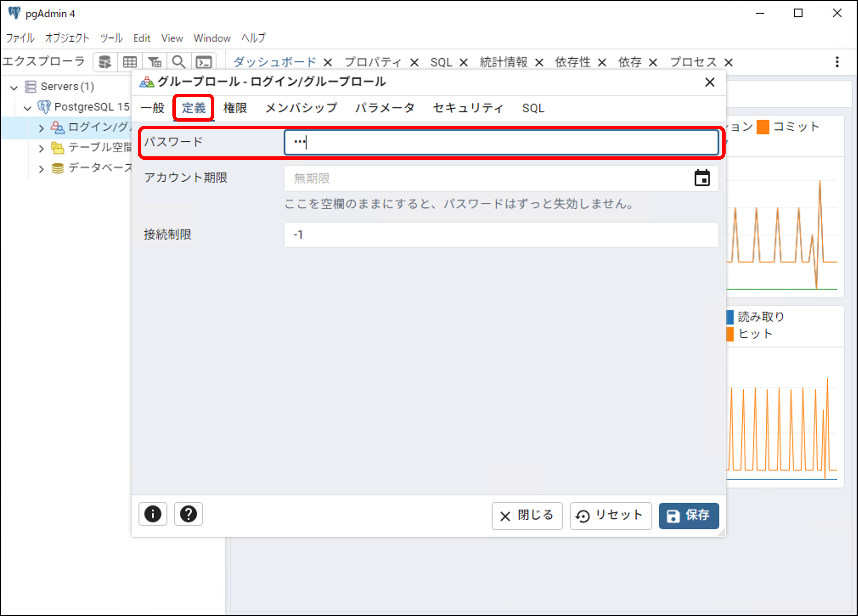The height and width of the screenshot is (616, 858).
Task: Collapse the PostgreSQL 15 server node
Action: [x=27, y=108]
